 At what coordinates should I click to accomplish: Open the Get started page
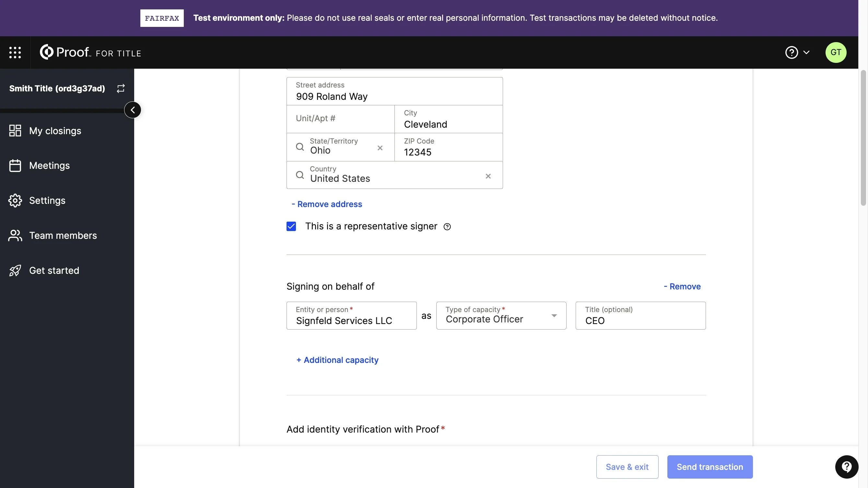[x=54, y=271]
